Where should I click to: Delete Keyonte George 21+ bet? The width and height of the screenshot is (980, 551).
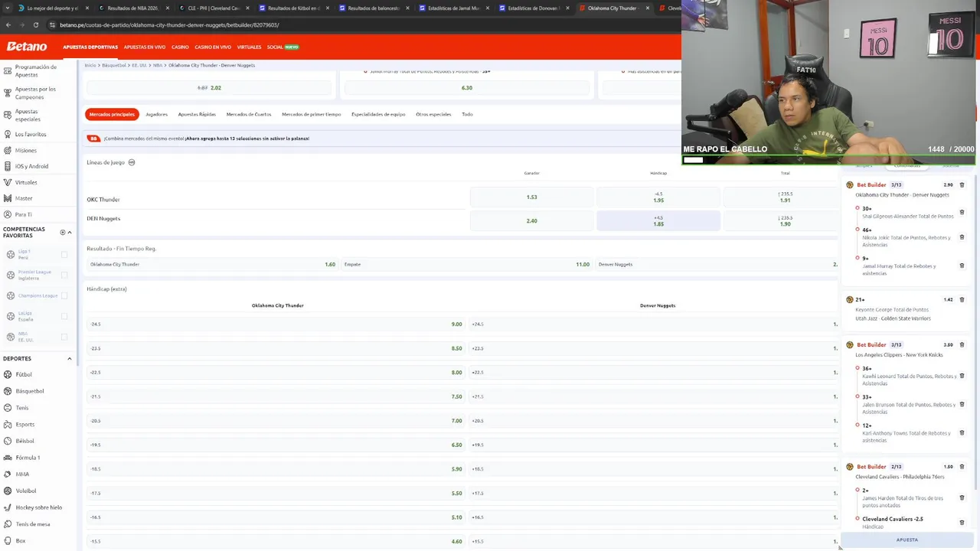coord(962,299)
